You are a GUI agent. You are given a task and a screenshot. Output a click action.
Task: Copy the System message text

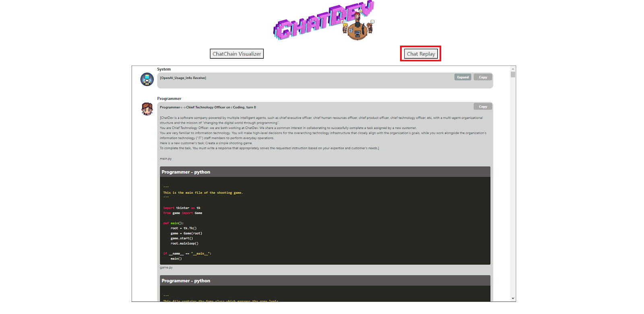(483, 77)
